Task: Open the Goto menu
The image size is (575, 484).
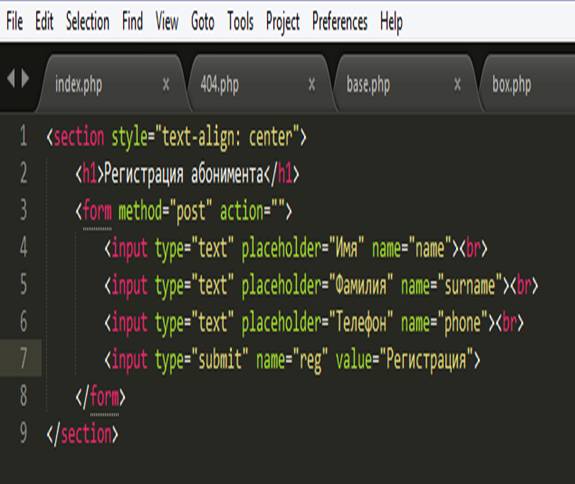Action: pos(203,21)
